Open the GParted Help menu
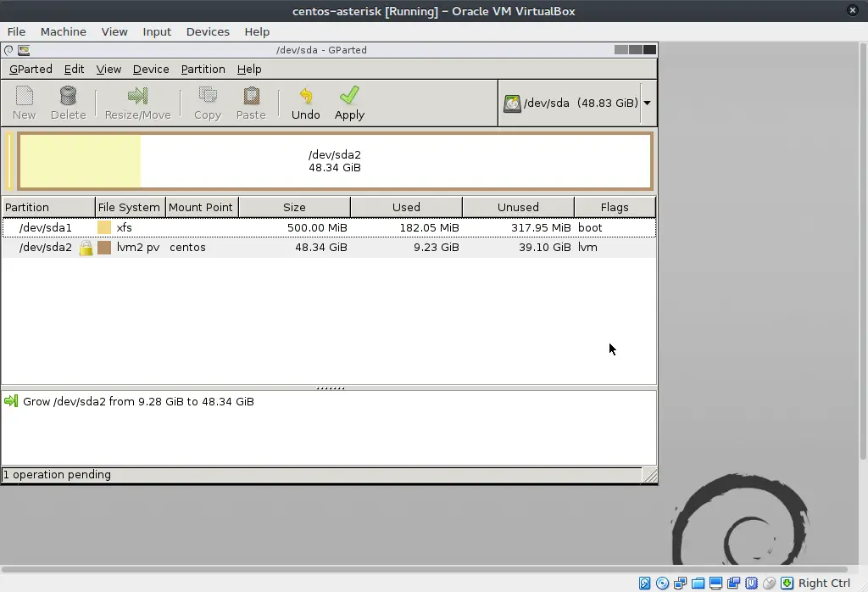The width and height of the screenshot is (868, 592). point(249,70)
